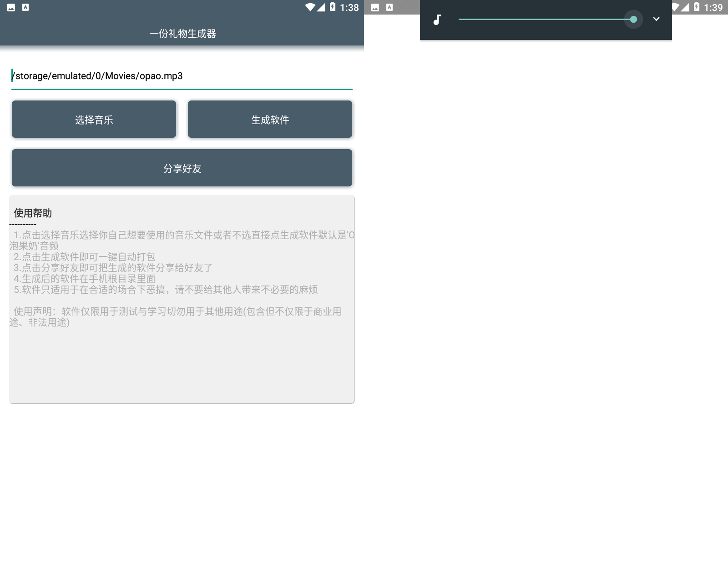Expand the volume panel with the chevron
Image resolution: width=728 pixels, height=582 pixels.
656,19
